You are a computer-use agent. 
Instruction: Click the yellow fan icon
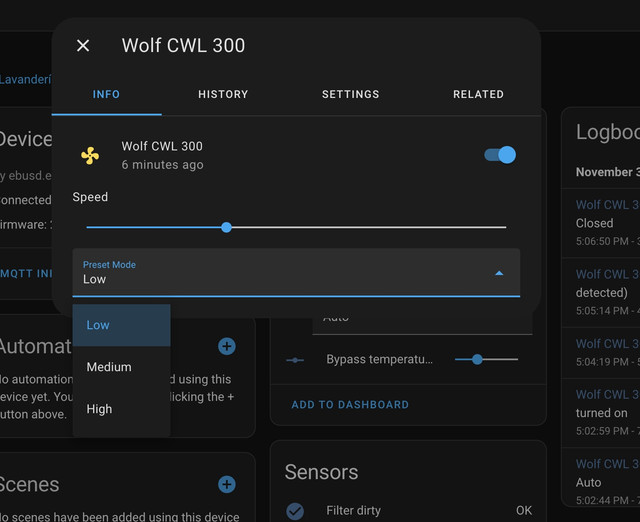click(90, 155)
